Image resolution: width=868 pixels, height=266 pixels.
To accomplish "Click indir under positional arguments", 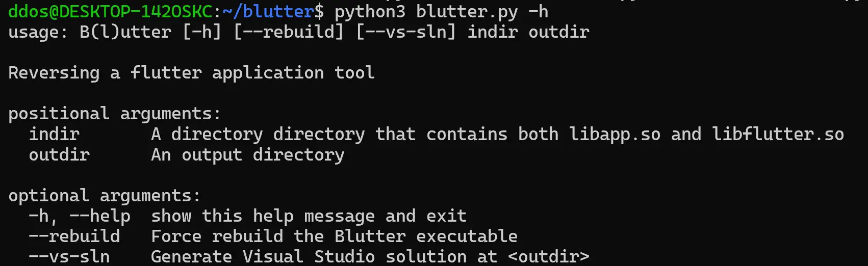I will [x=54, y=134].
